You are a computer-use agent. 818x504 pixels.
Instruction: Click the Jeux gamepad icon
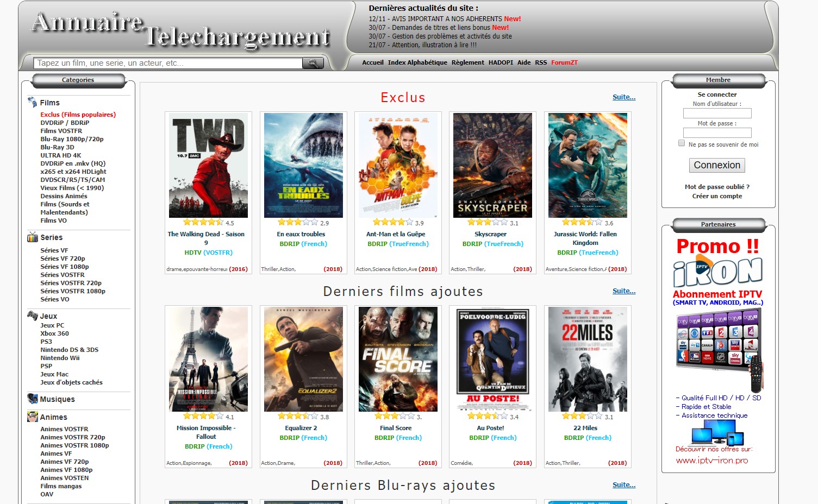tap(33, 316)
